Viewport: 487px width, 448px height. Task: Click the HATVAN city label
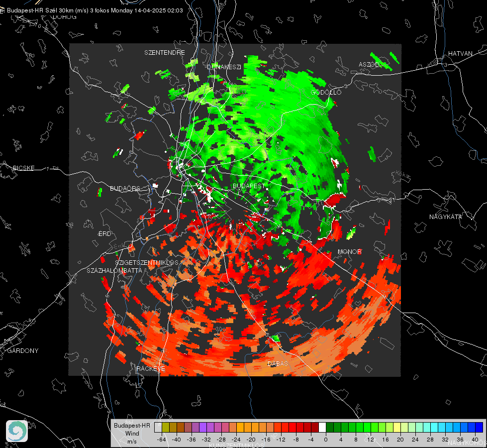pyautogui.click(x=460, y=53)
